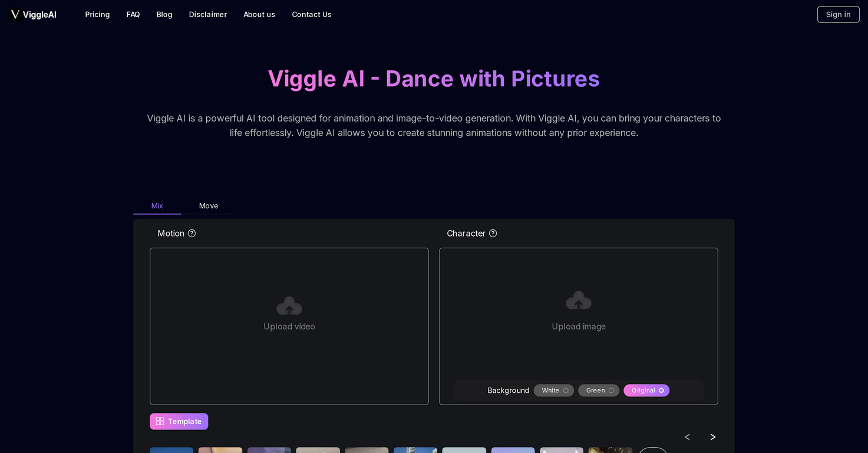The width and height of the screenshot is (868, 453).
Task: Click the upload video cloud icon
Action: (289, 306)
